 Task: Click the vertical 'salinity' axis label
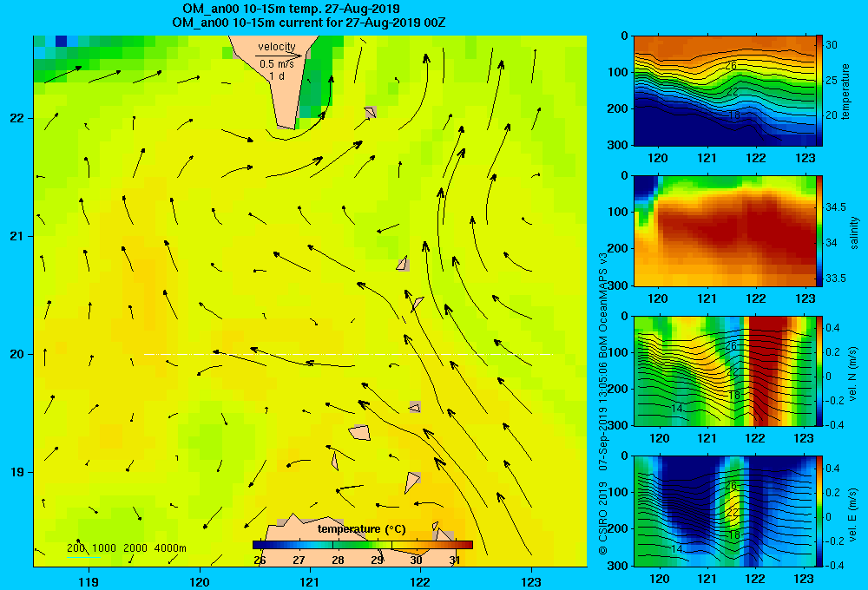point(855,233)
